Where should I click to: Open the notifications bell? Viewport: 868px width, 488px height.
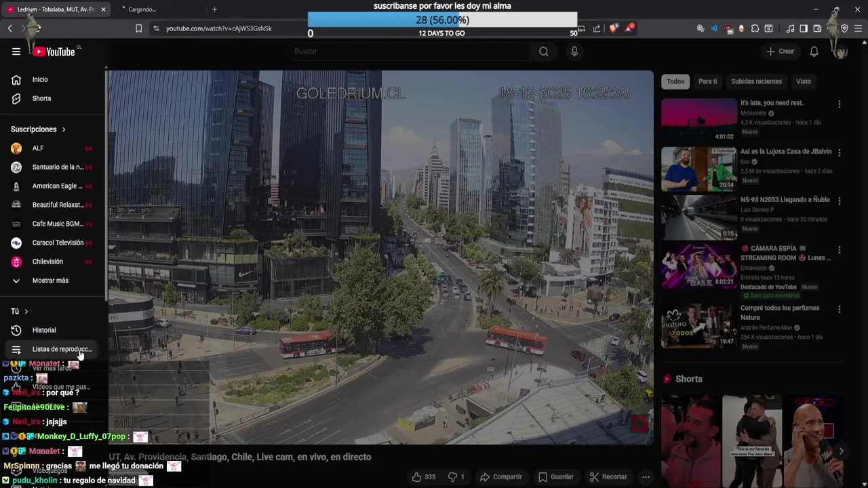814,52
